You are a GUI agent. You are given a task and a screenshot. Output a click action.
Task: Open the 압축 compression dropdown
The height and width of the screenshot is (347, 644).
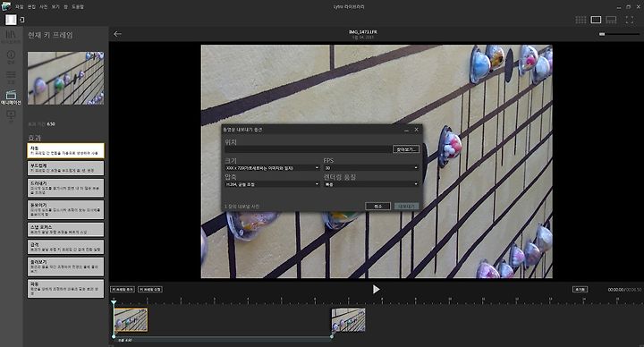pos(272,184)
